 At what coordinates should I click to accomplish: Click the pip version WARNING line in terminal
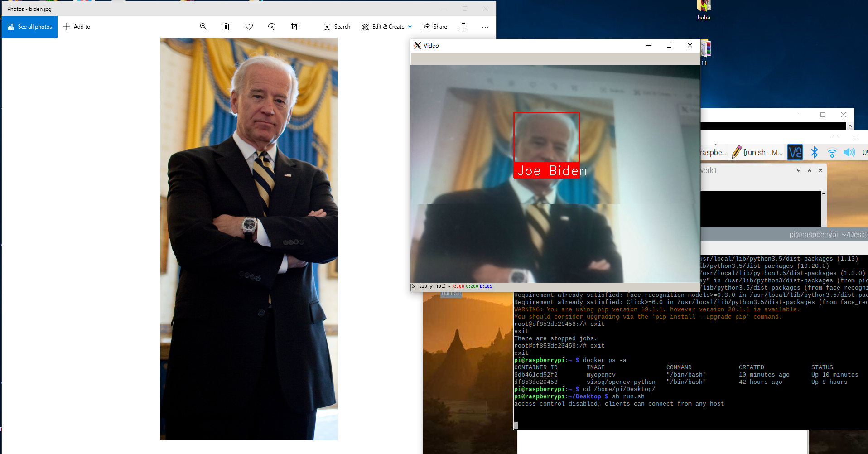[x=657, y=309]
